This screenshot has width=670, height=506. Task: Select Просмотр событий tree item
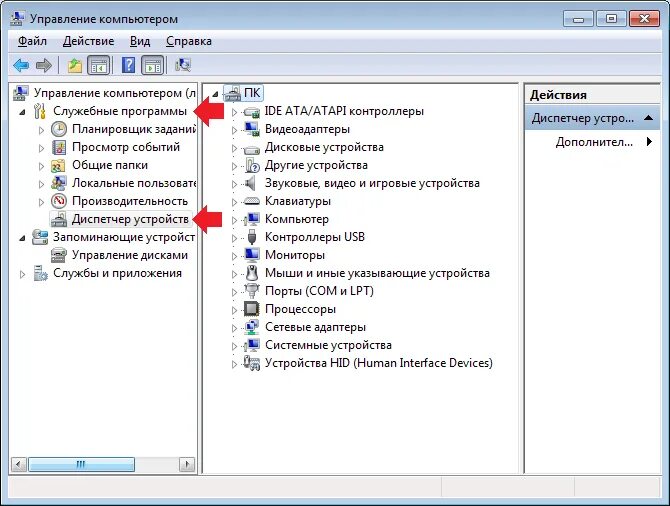click(x=126, y=147)
